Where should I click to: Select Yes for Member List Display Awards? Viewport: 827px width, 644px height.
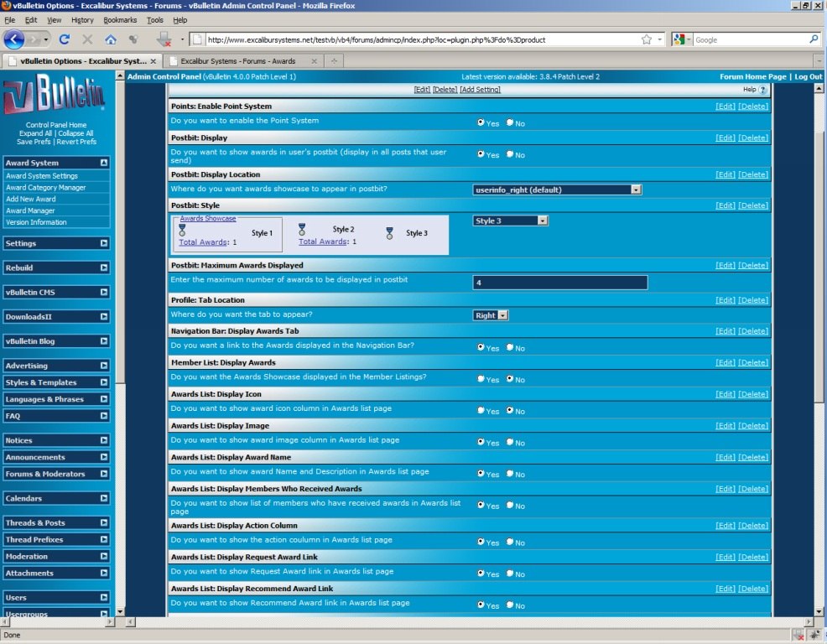481,379
